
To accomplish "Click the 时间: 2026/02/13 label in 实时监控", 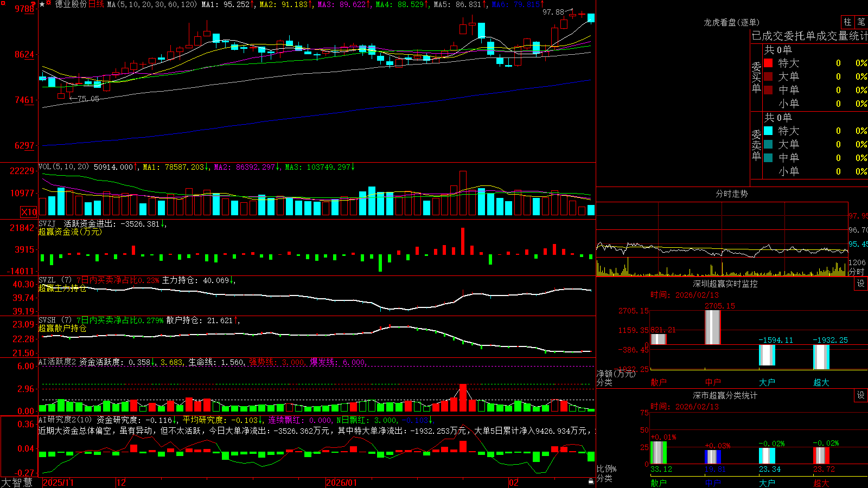I will [685, 295].
